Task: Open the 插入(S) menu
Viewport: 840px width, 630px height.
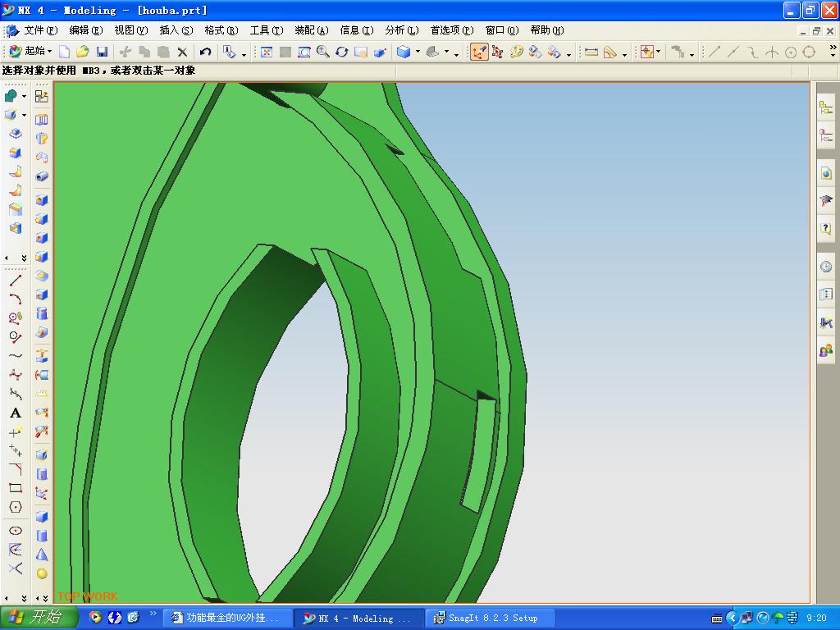Action: click(x=176, y=30)
